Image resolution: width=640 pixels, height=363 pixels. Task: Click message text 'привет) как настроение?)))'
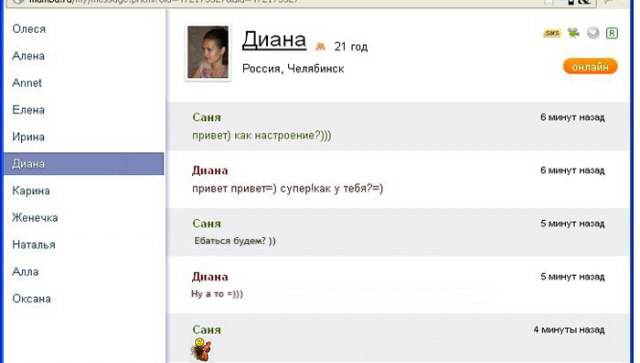[262, 135]
